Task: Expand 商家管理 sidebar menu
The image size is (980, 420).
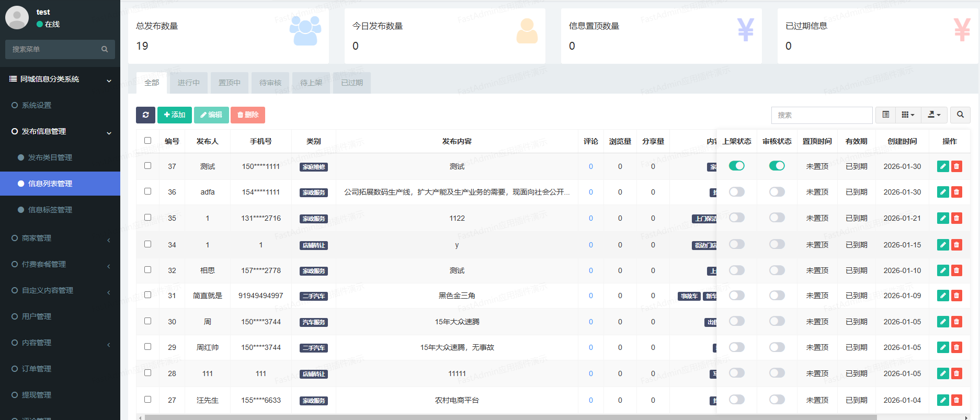Action: click(x=60, y=239)
